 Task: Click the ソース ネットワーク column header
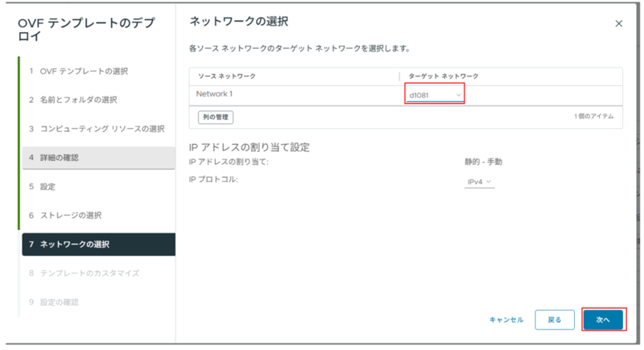click(227, 76)
